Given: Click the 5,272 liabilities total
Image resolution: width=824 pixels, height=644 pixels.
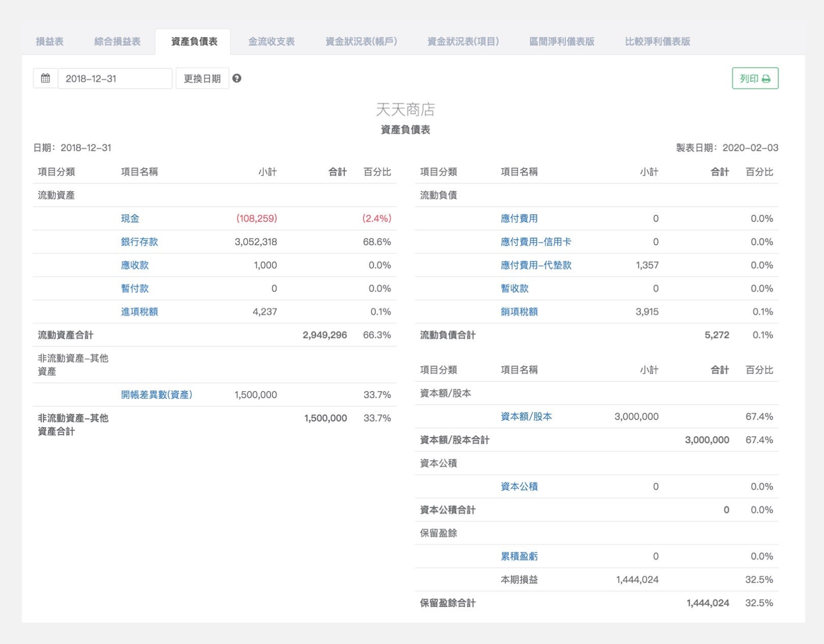Looking at the screenshot, I should click(x=717, y=335).
